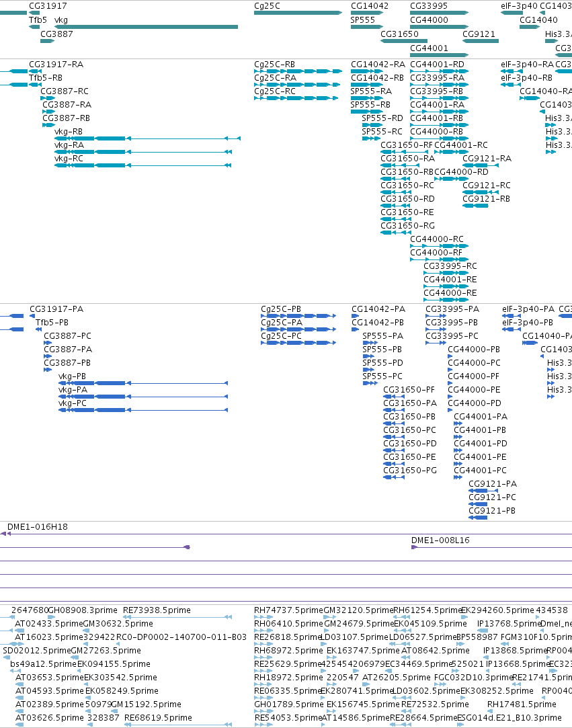Image resolution: width=572 pixels, height=728 pixels.
Task: Open transcript Cg25C-RB
Action: pos(274,65)
